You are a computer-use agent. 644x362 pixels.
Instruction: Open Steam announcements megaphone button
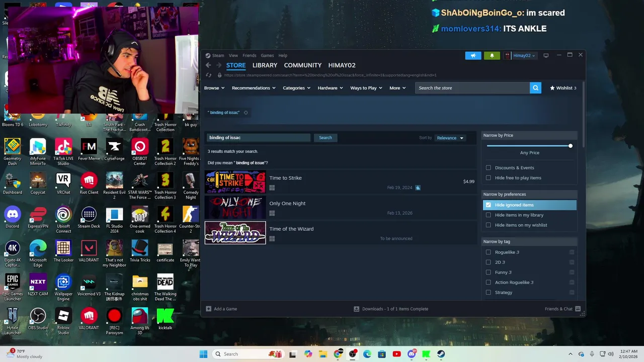point(473,56)
